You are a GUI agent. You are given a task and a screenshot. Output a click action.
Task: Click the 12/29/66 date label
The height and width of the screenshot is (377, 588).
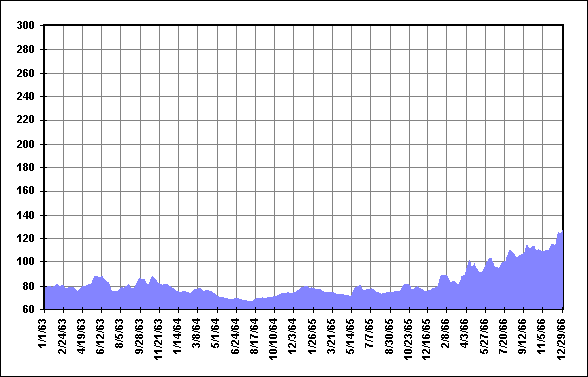[x=561, y=339]
